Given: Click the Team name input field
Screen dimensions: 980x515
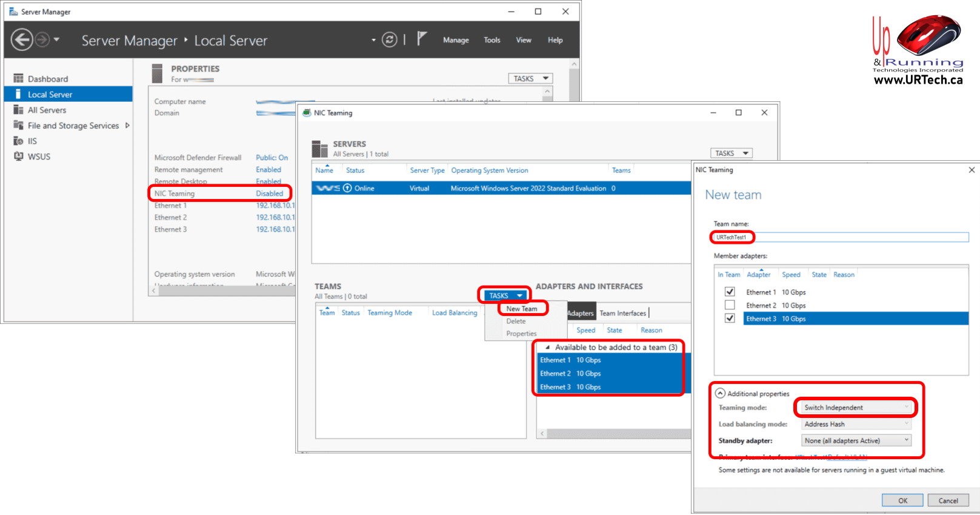Looking at the screenshot, I should (x=841, y=237).
